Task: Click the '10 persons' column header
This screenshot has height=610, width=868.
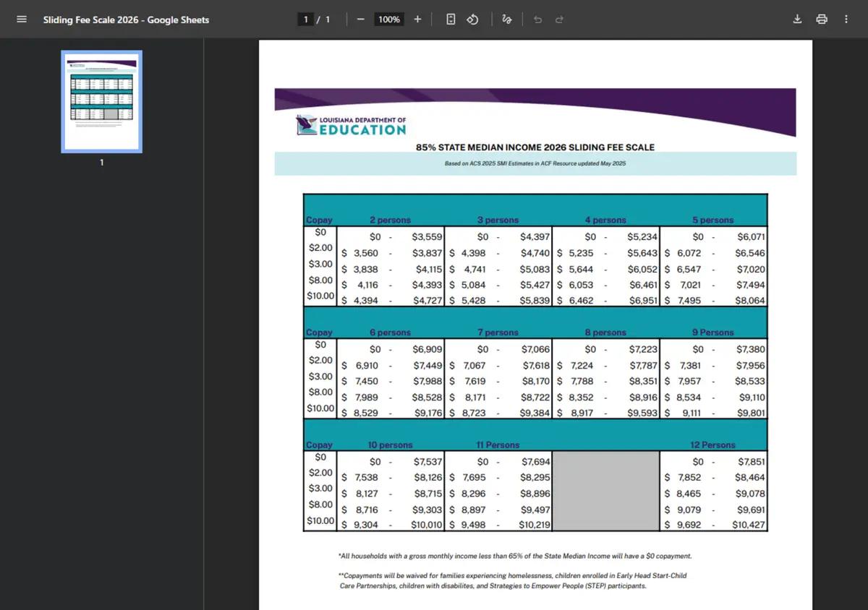Action: click(x=390, y=445)
